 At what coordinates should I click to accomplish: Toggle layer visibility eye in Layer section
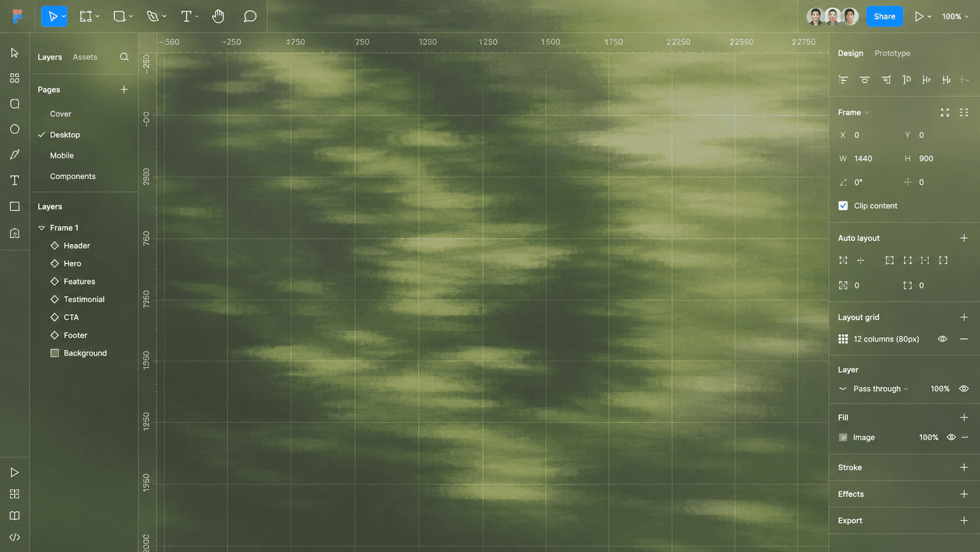pos(964,388)
